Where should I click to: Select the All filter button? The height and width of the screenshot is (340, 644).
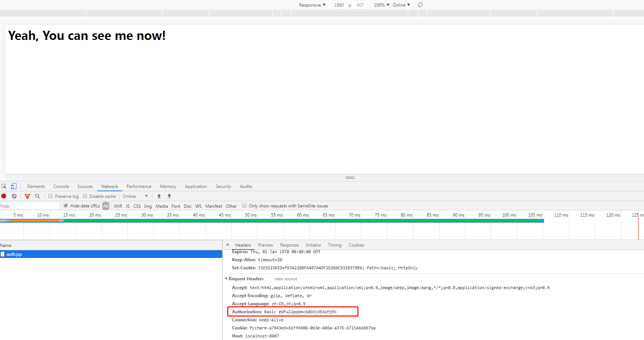tap(106, 206)
